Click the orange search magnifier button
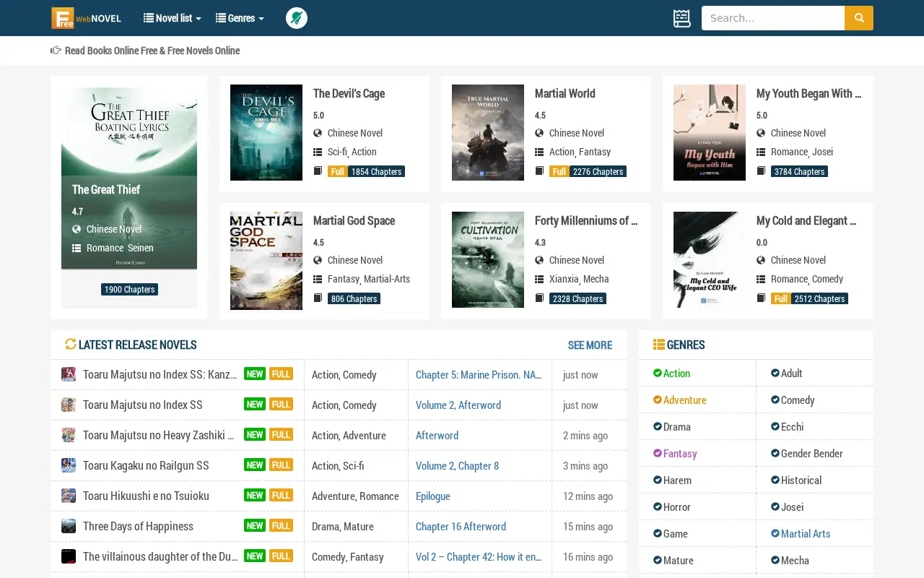 click(859, 18)
